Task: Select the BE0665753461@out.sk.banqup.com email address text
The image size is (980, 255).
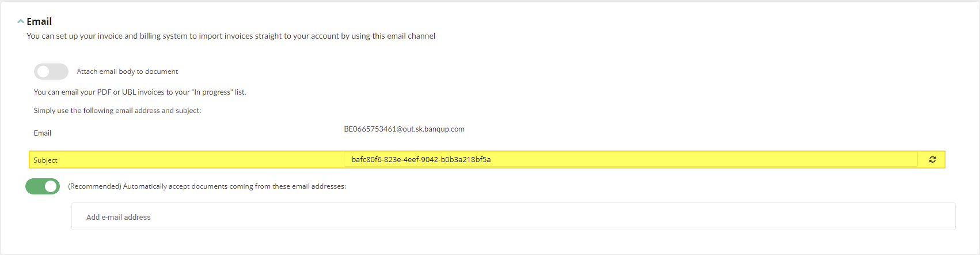Action: (x=404, y=129)
